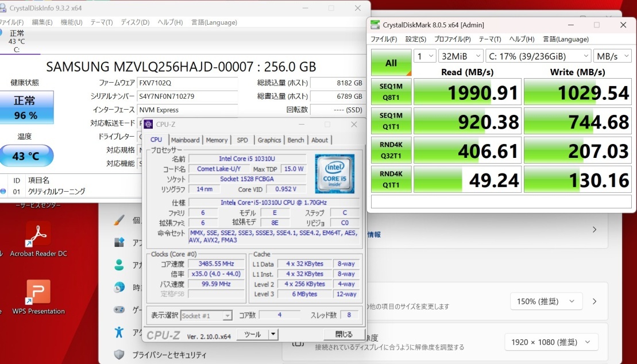Click the empty comment box in CrystalDiskMark
Image resolution: width=637 pixels, height=364 pixels.
tap(501, 202)
